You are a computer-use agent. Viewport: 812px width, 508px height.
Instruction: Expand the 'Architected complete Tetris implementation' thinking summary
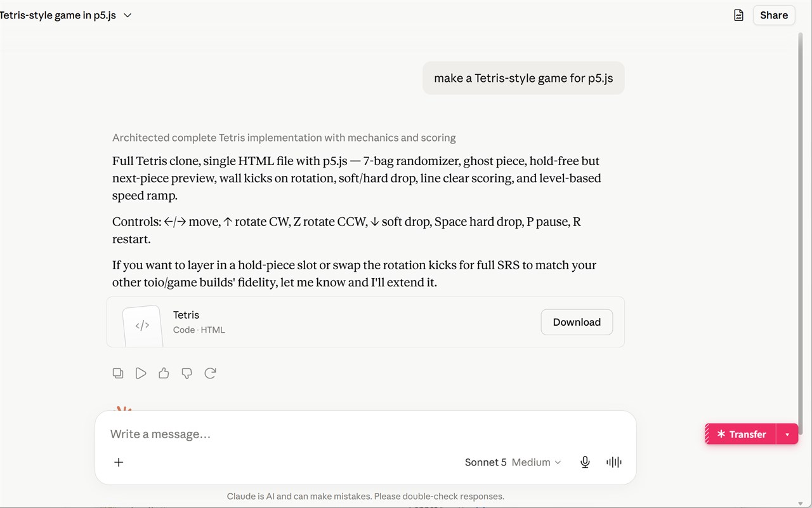pyautogui.click(x=284, y=138)
